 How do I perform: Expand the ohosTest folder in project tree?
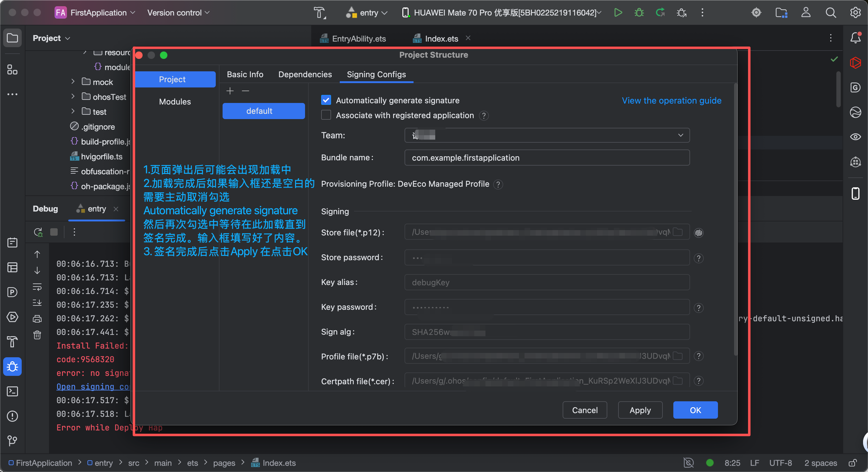pyautogui.click(x=73, y=97)
